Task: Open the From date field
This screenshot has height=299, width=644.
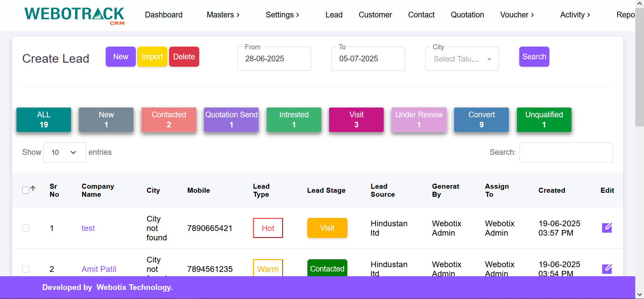Action: [274, 59]
